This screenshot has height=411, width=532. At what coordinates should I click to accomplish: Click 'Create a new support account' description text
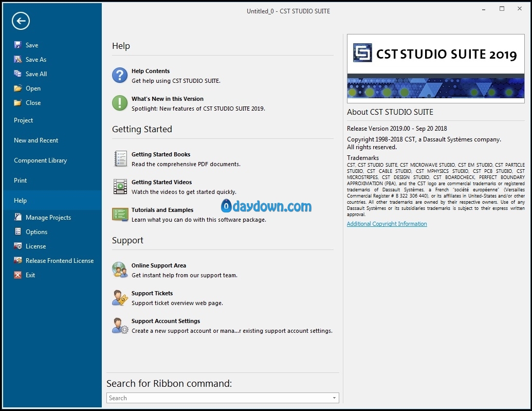(232, 331)
